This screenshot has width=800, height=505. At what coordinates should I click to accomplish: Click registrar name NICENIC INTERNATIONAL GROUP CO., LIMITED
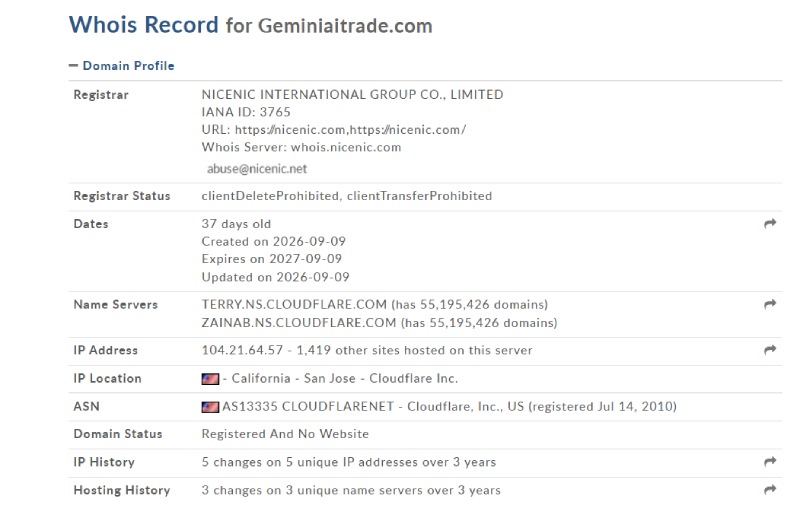coord(353,94)
